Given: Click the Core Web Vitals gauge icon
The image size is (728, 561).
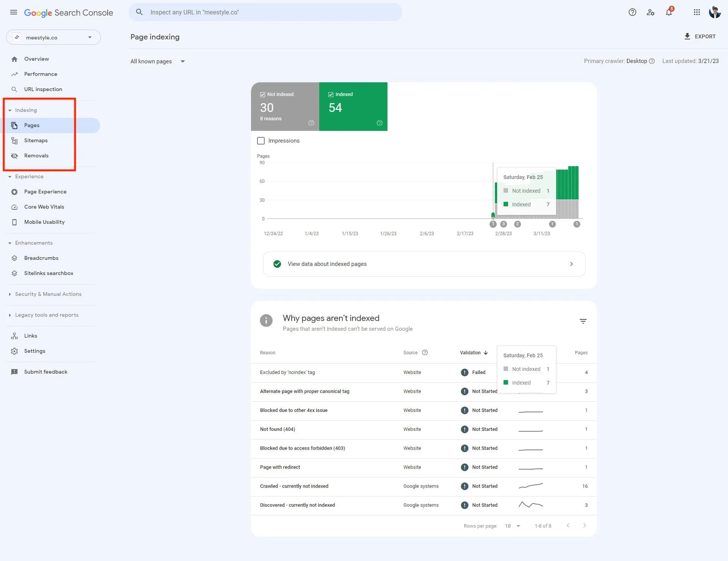Looking at the screenshot, I should click(14, 207).
